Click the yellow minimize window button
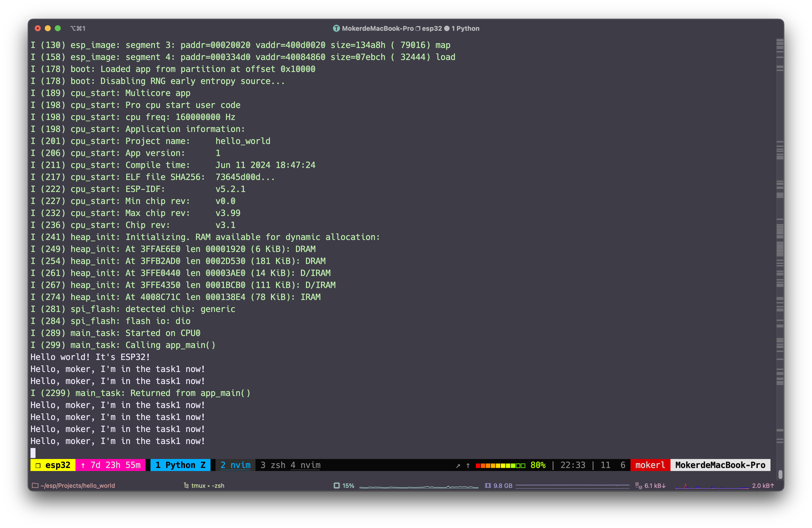Image resolution: width=812 pixels, height=528 pixels. [x=48, y=28]
